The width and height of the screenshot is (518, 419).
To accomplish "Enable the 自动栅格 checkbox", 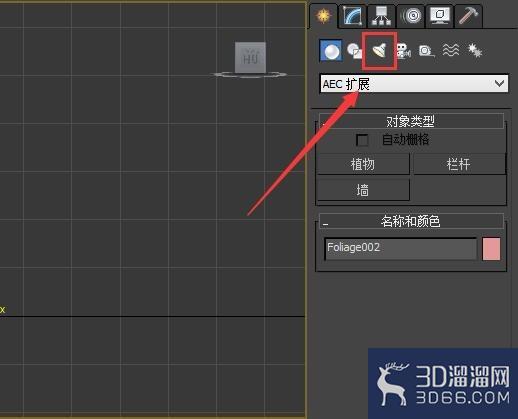I will [x=362, y=140].
